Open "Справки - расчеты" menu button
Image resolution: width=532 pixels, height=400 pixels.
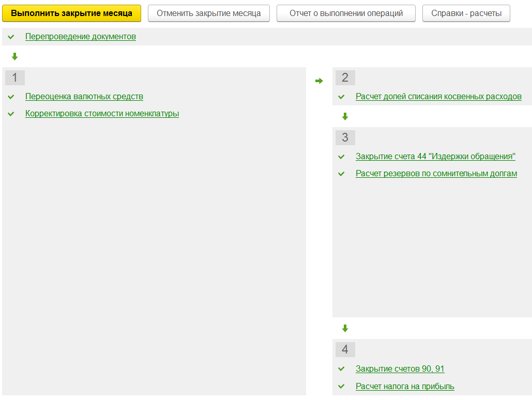[466, 13]
